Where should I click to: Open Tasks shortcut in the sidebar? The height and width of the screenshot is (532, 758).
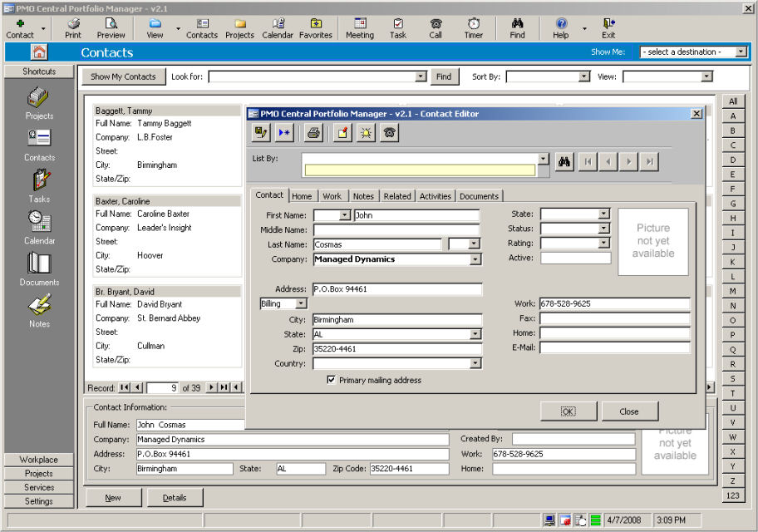pos(39,186)
